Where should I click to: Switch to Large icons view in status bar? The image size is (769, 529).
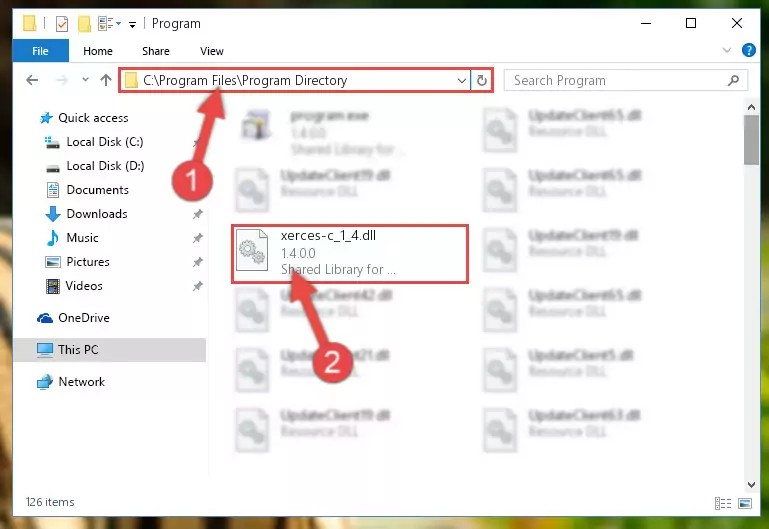pyautogui.click(x=744, y=503)
